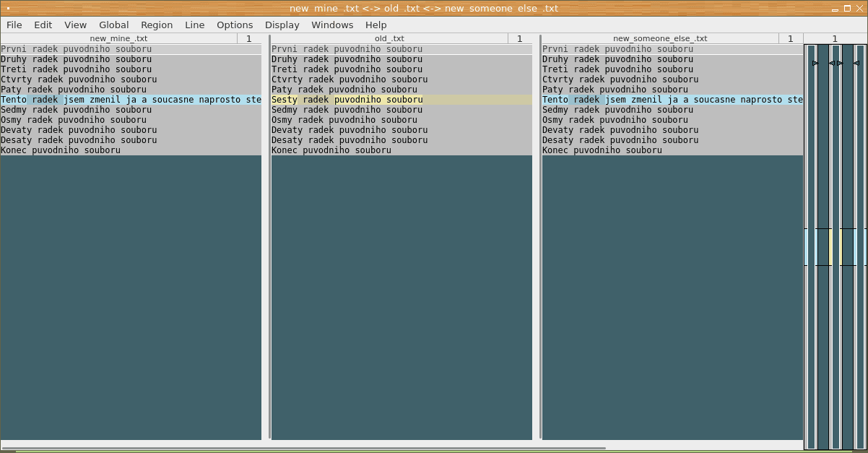Maximize the xxdiff window
Viewport: 868px width, 453px height.
[x=847, y=9]
